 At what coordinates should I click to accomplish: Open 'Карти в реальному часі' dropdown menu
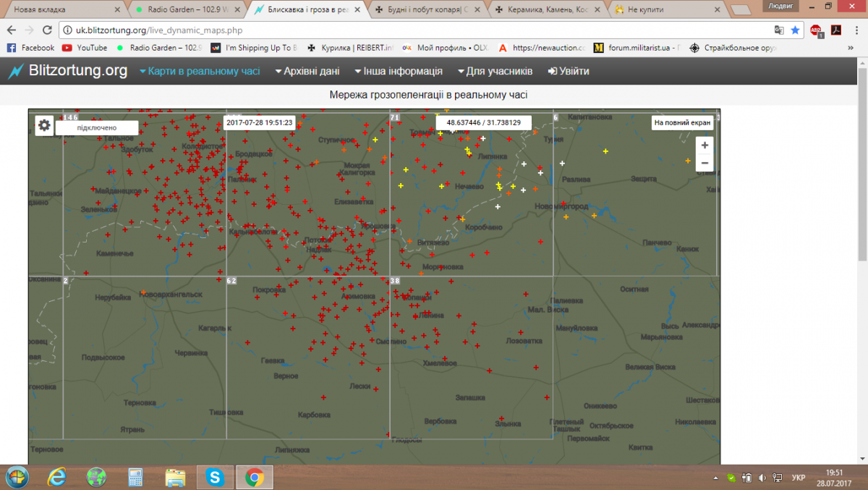[x=200, y=72]
